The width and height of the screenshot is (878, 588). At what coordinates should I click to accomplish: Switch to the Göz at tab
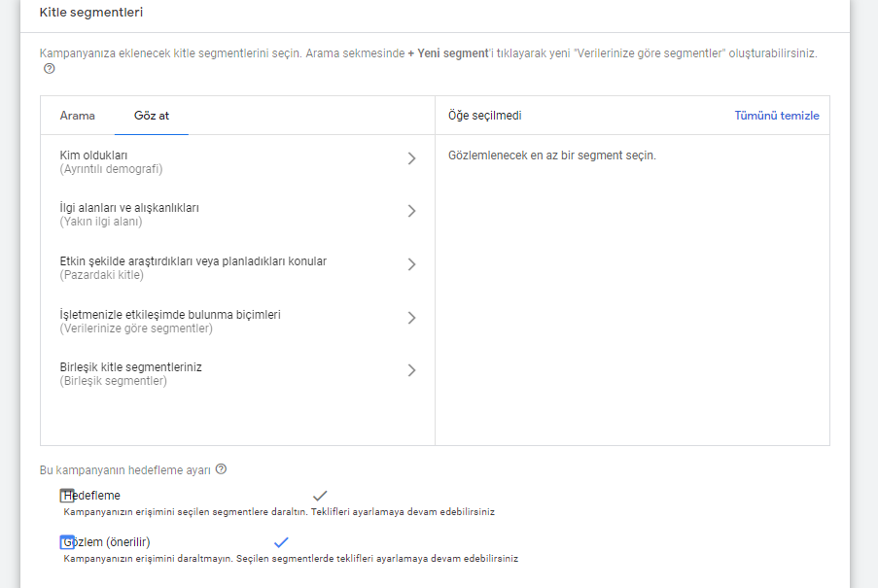(x=151, y=116)
